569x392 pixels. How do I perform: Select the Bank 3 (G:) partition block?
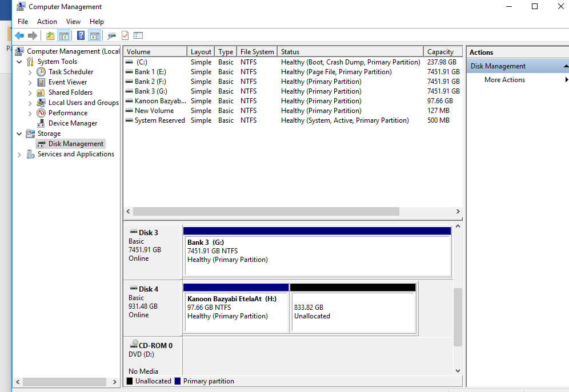point(316,255)
